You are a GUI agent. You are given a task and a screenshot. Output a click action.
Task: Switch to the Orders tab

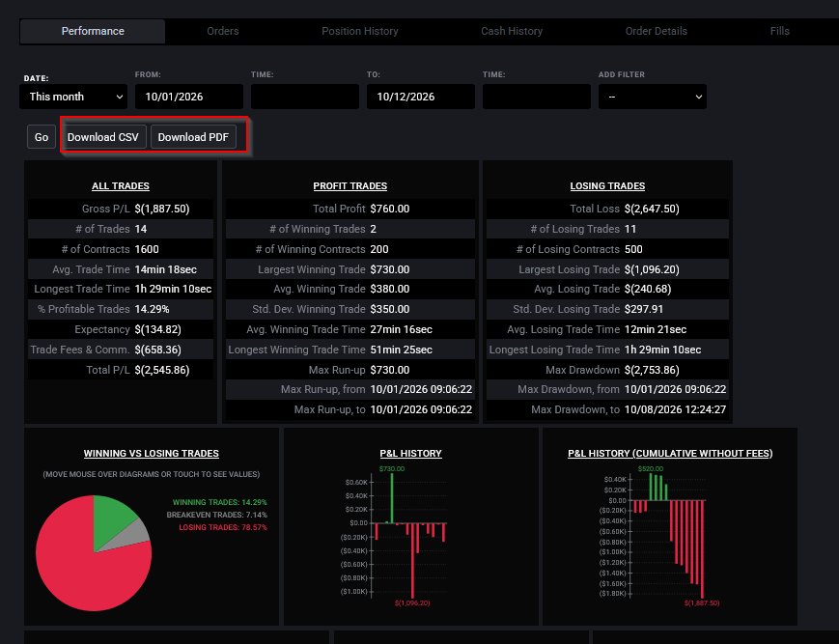[x=223, y=31]
